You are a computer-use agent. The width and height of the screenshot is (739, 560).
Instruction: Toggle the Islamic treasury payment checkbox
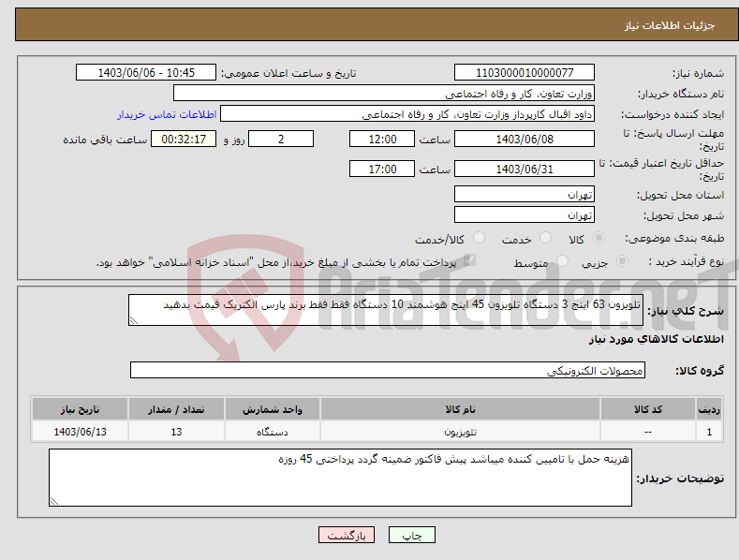click(469, 260)
